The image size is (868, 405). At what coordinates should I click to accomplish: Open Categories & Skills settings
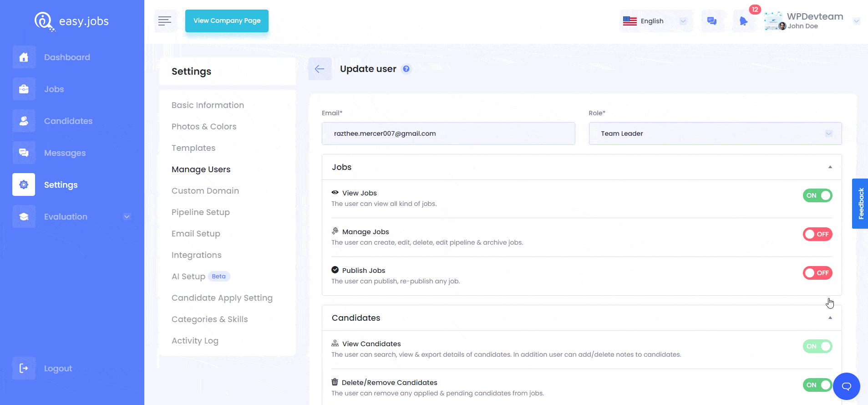tap(210, 319)
